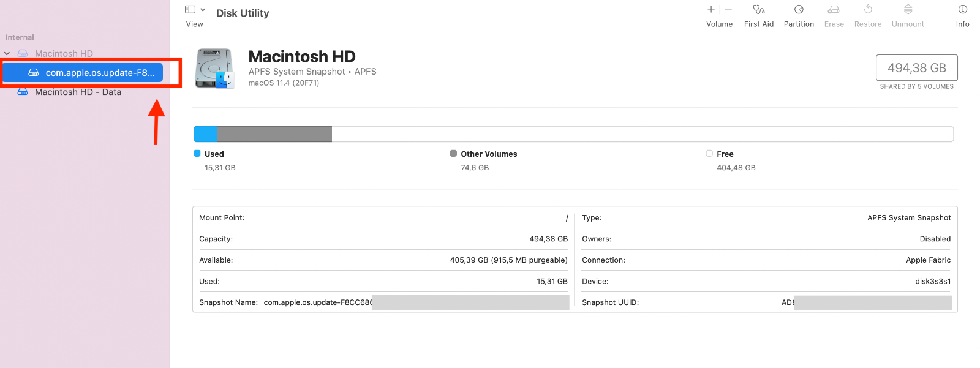Click the Device 'disk3s3s1' value
This screenshot has height=368, width=980.
[933, 281]
